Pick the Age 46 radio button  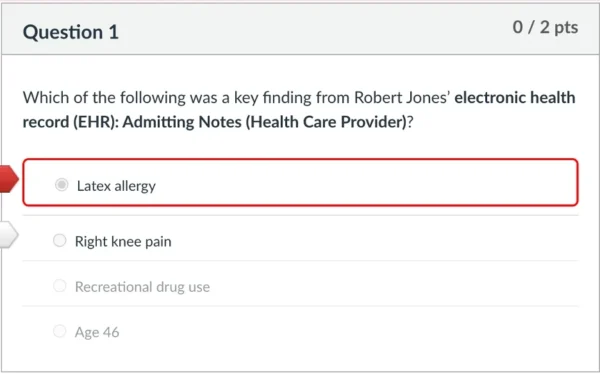point(60,331)
